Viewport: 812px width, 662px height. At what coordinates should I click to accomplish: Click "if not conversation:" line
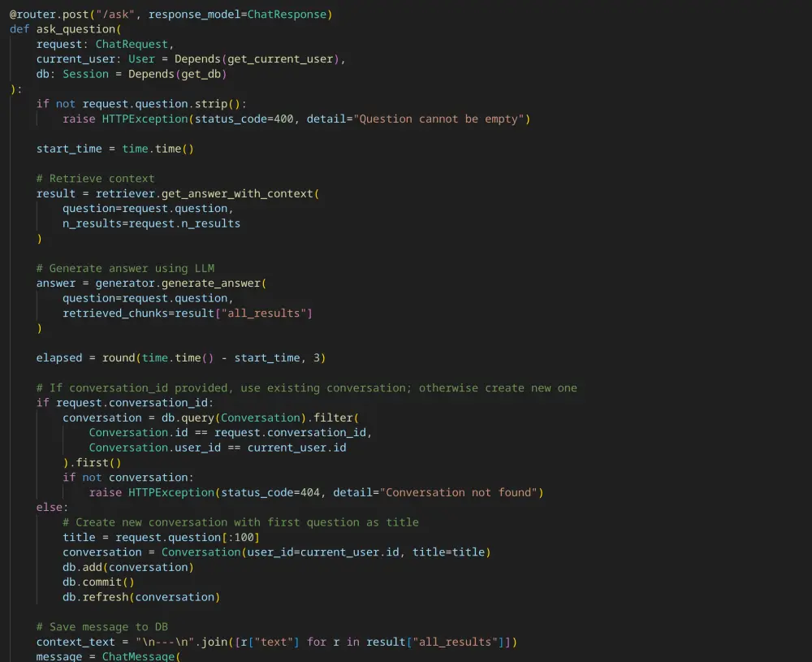pos(128,478)
